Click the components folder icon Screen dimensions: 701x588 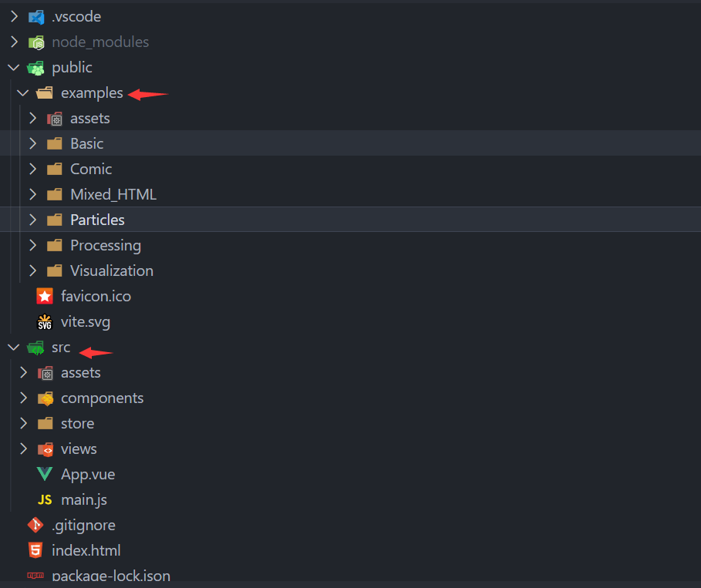pos(45,398)
